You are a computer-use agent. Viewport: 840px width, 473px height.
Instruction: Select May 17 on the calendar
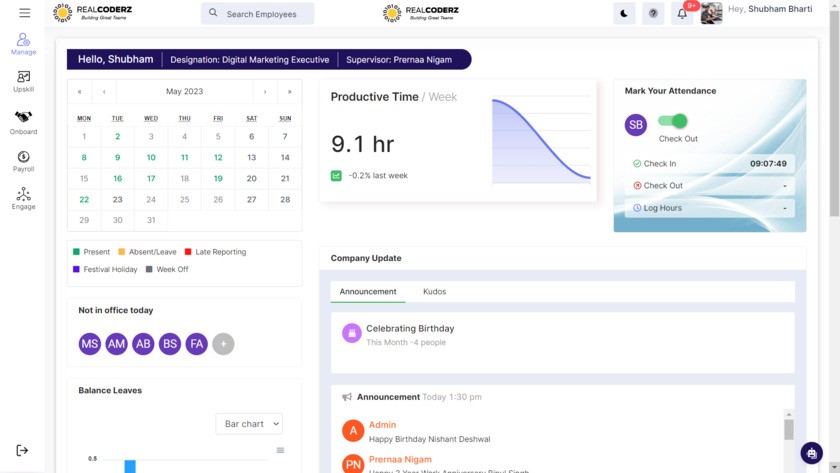pyautogui.click(x=151, y=179)
